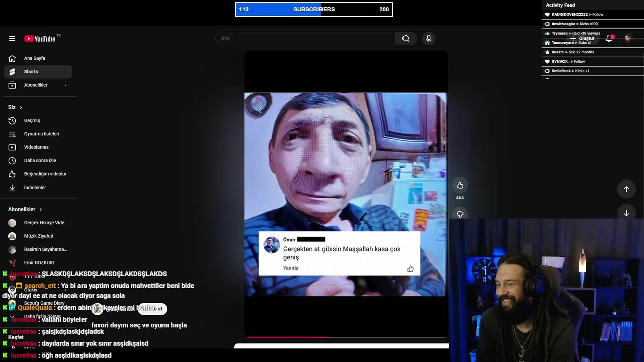Open İndirilenler page
Image resolution: width=644 pixels, height=362 pixels.
38,188
